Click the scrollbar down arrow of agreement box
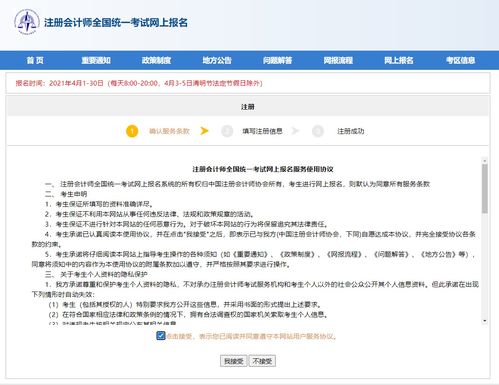The image size is (499, 385). coord(485,321)
